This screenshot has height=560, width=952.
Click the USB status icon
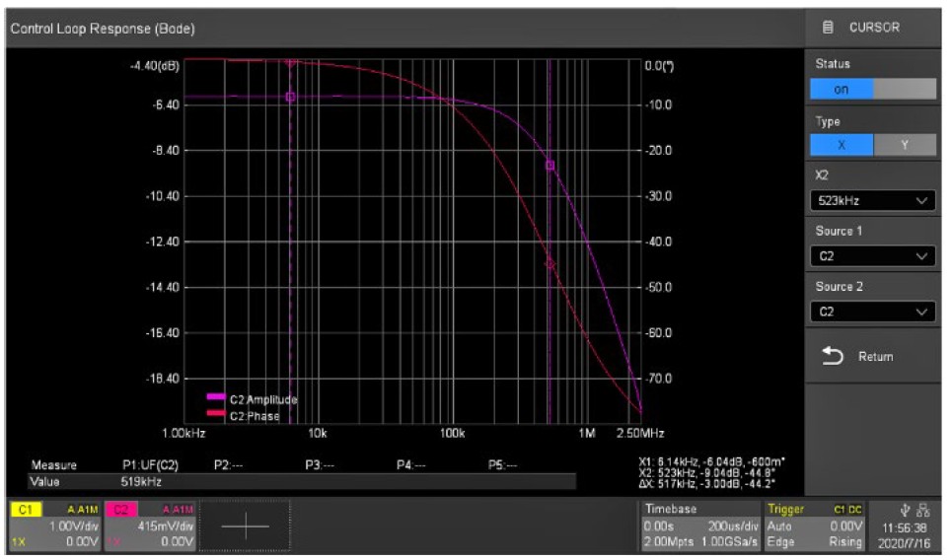(x=905, y=509)
